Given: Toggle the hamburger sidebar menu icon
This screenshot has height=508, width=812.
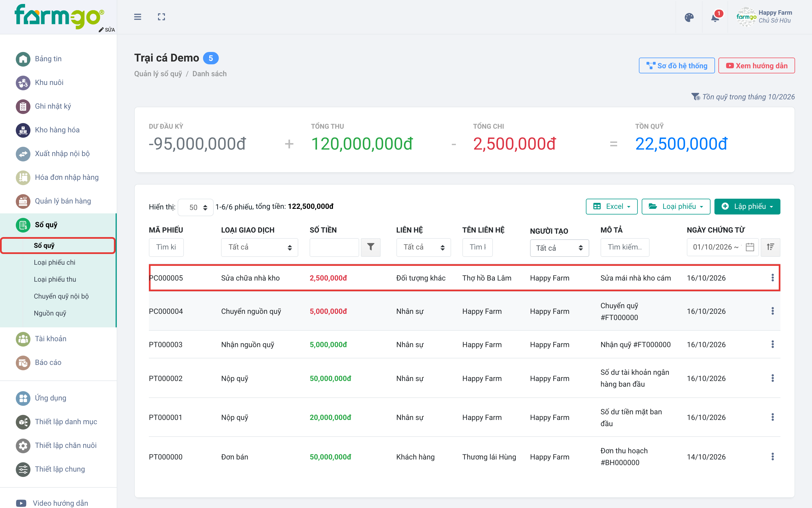Looking at the screenshot, I should (138, 17).
